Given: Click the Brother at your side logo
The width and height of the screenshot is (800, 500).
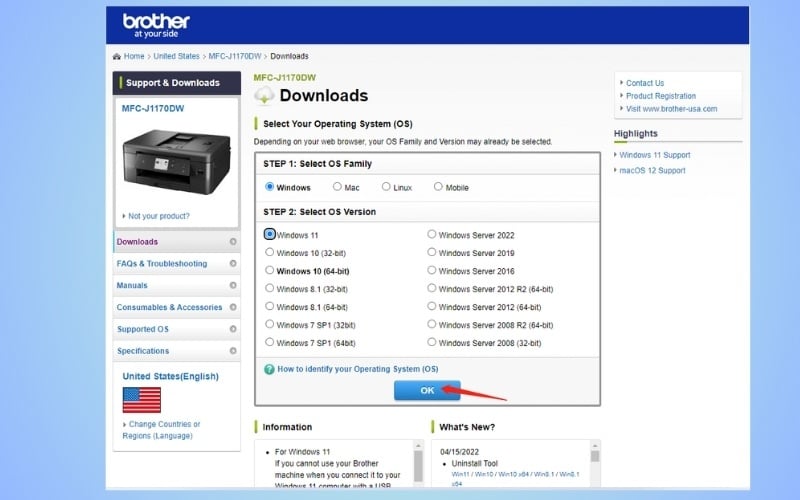Looking at the screenshot, I should tap(156, 24).
